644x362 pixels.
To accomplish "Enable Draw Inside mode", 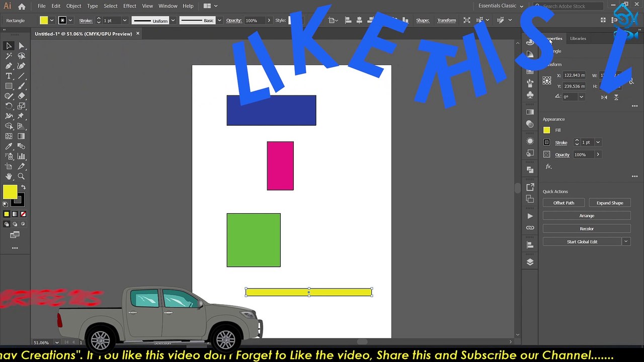I will 23,224.
